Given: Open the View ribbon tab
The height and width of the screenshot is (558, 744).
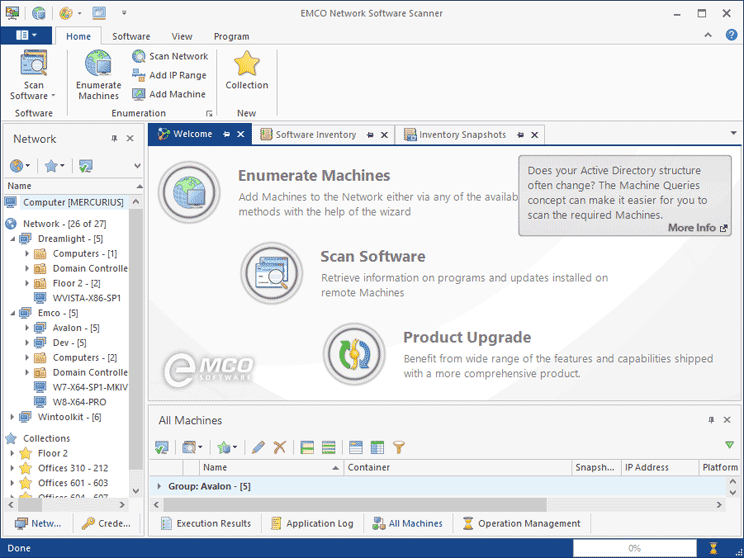Looking at the screenshot, I should coord(182,37).
